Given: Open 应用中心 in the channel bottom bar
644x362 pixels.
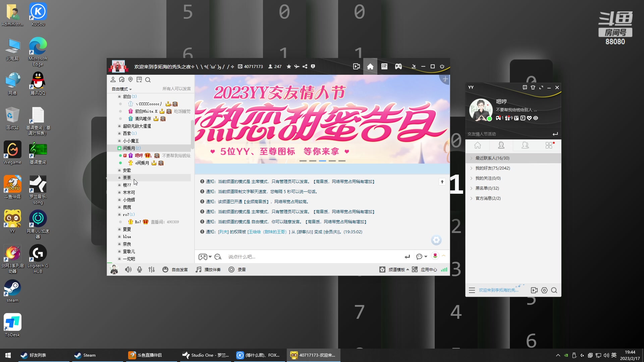Looking at the screenshot, I should click(428, 269).
